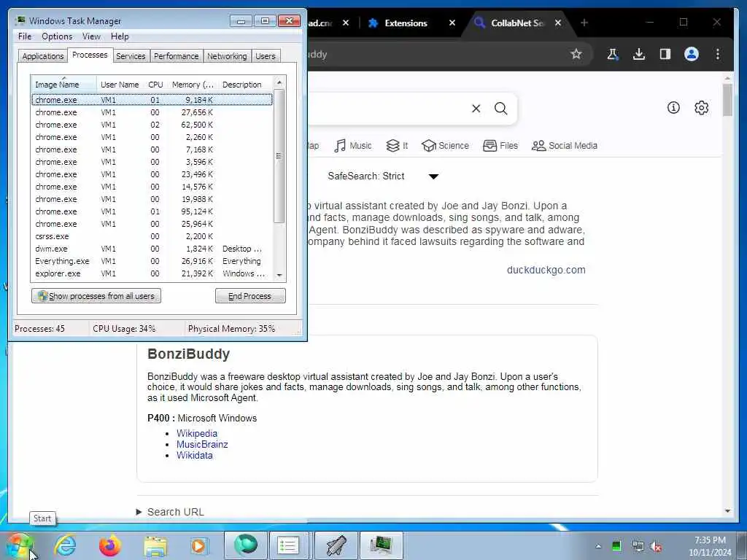Screen dimensions: 747x560
Task: Switch to the Performance tab in Task Manager
Action: pyautogui.click(x=176, y=56)
